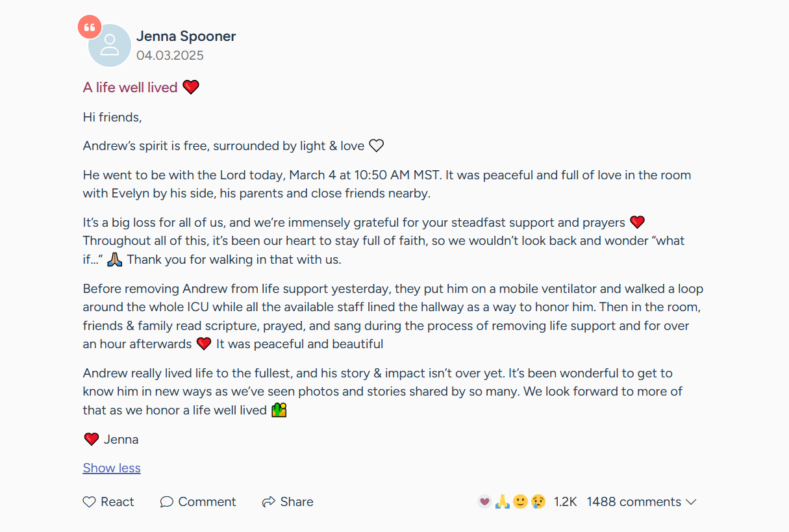
Task: Click the Comment speech bubble icon
Action: (x=166, y=501)
